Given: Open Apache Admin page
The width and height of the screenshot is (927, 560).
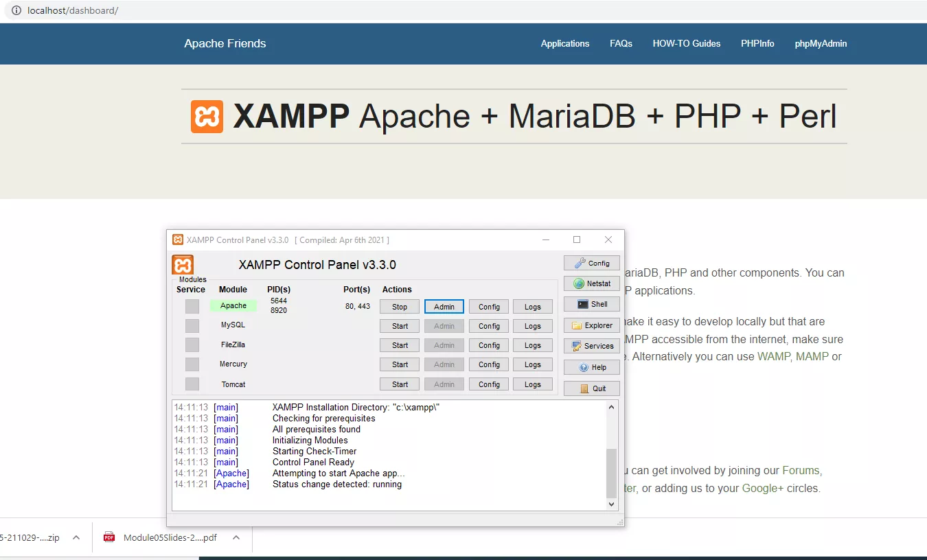Looking at the screenshot, I should [444, 306].
